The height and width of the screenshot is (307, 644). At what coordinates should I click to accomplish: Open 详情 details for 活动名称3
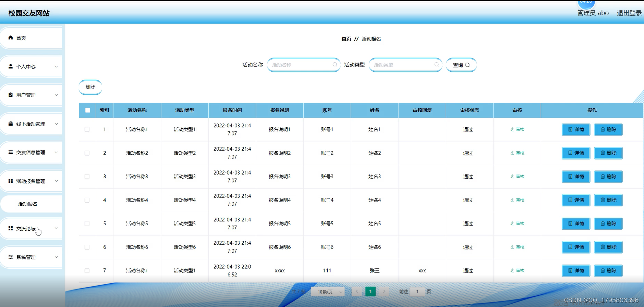point(576,177)
